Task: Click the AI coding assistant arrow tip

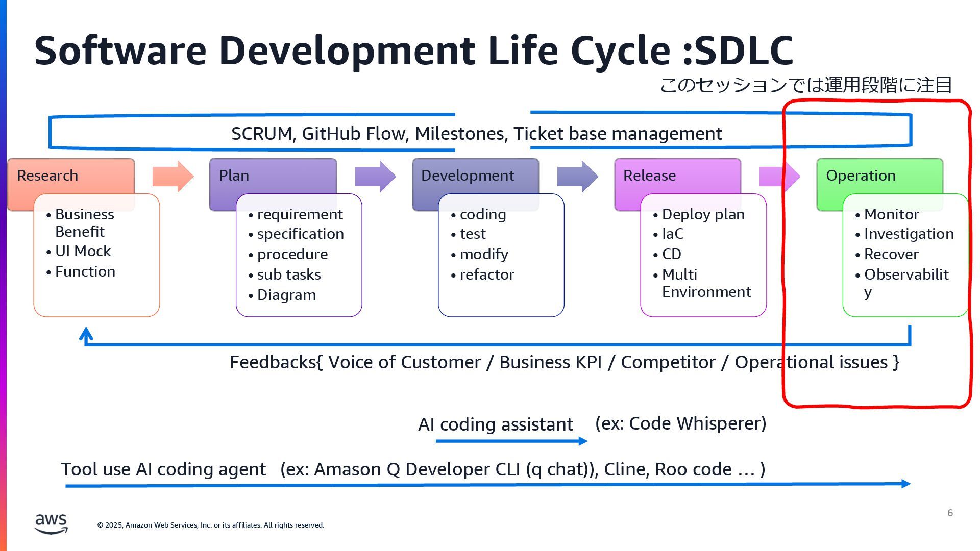Action: pyautogui.click(x=582, y=441)
